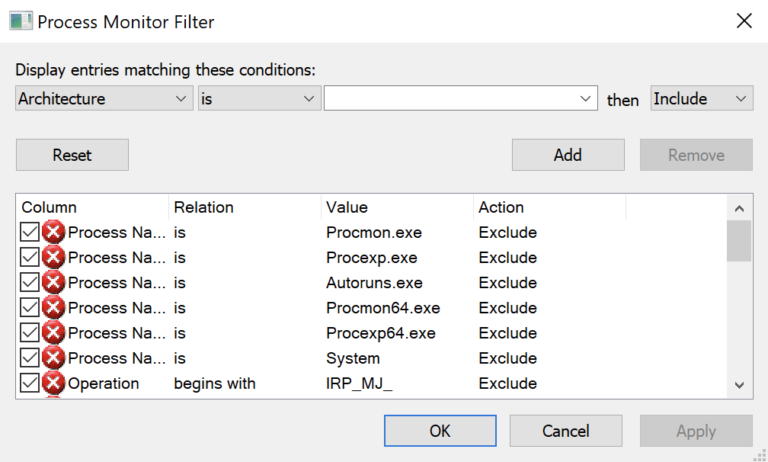
Task: Click the red exclude icon beside Procmon.exe
Action: click(54, 233)
